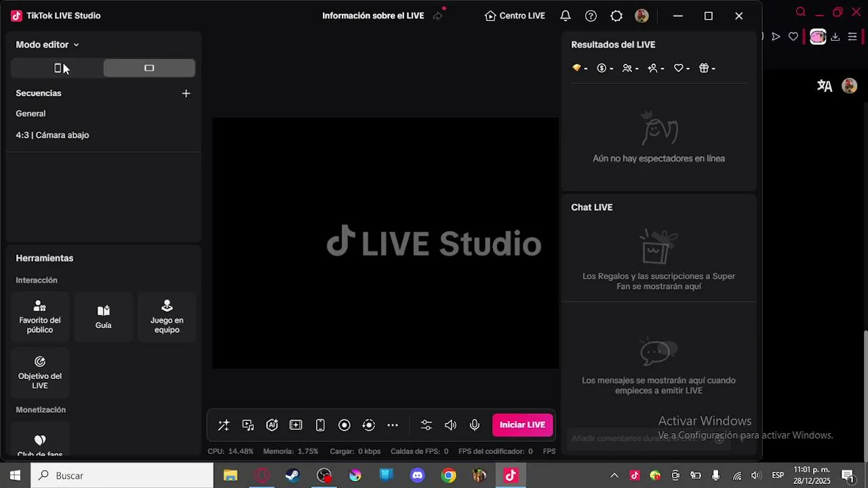Viewport: 868px width, 488px height.
Task: Click the search icon in background window
Action: (801, 12)
